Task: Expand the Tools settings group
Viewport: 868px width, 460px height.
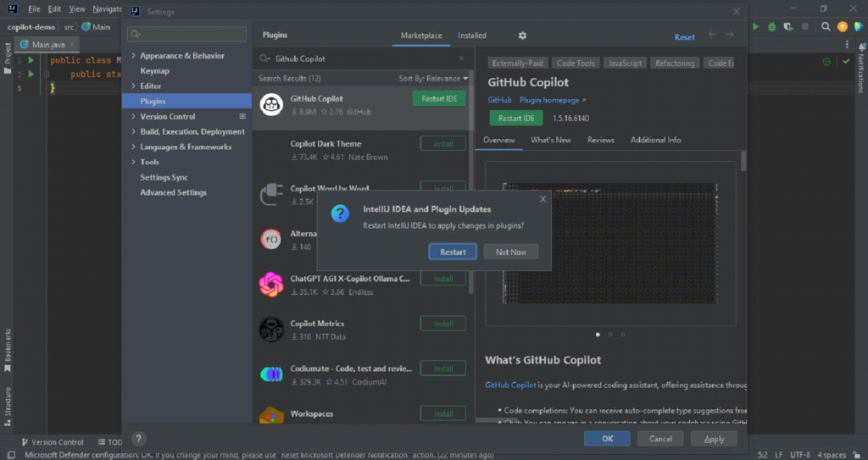Action: pyautogui.click(x=133, y=162)
